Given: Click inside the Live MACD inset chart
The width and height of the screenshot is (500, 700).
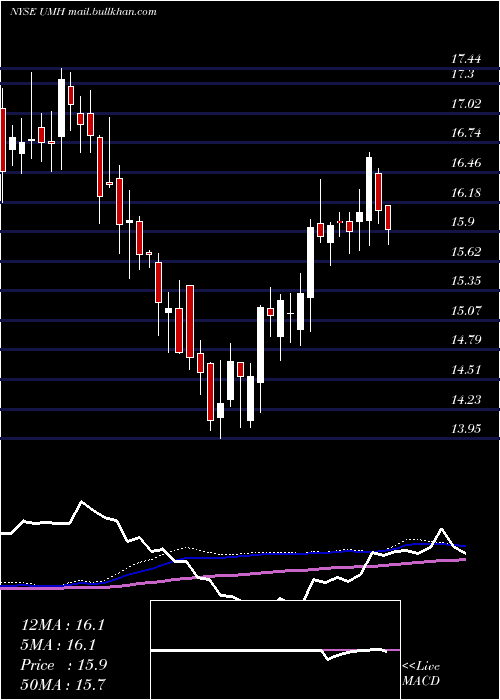Looking at the screenshot, I should point(275,650).
